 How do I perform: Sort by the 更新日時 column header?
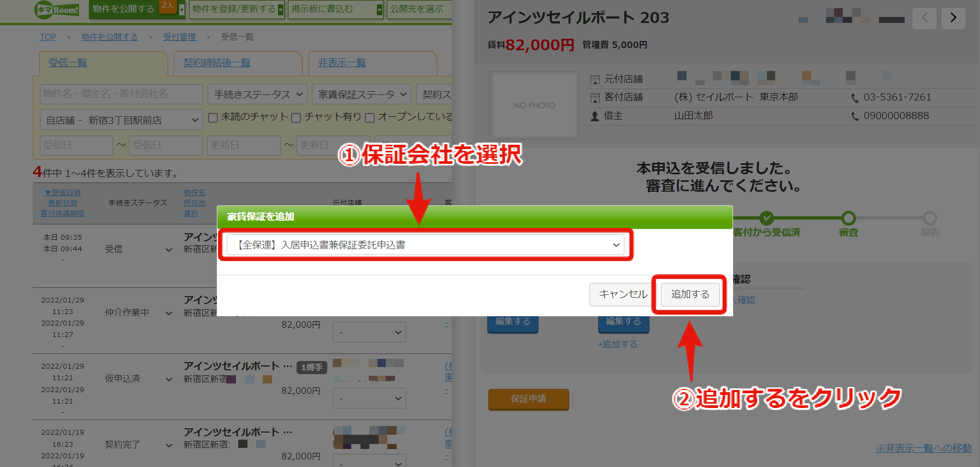click(63, 203)
